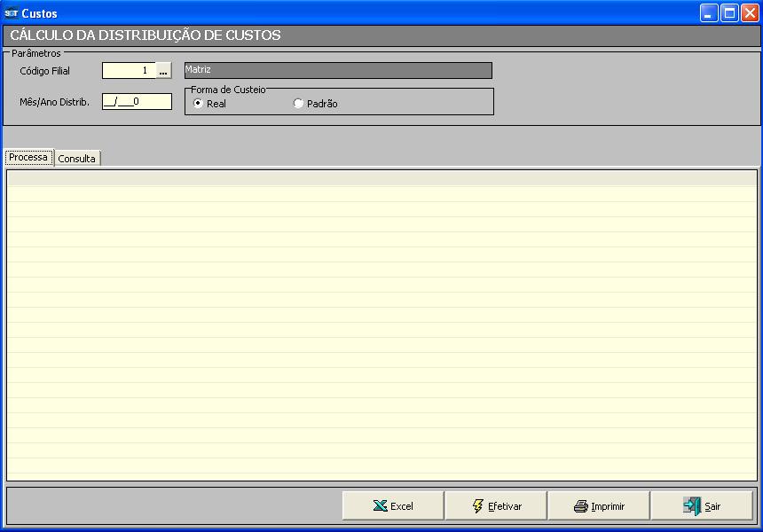Click the Mês/Ano Distrib. date field
Viewport: 763px width, 532px height.
point(137,101)
